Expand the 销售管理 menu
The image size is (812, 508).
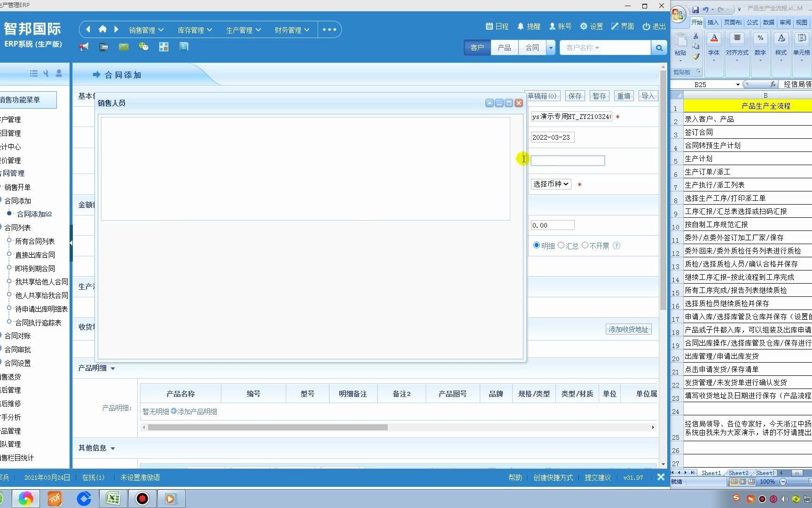[x=146, y=30]
